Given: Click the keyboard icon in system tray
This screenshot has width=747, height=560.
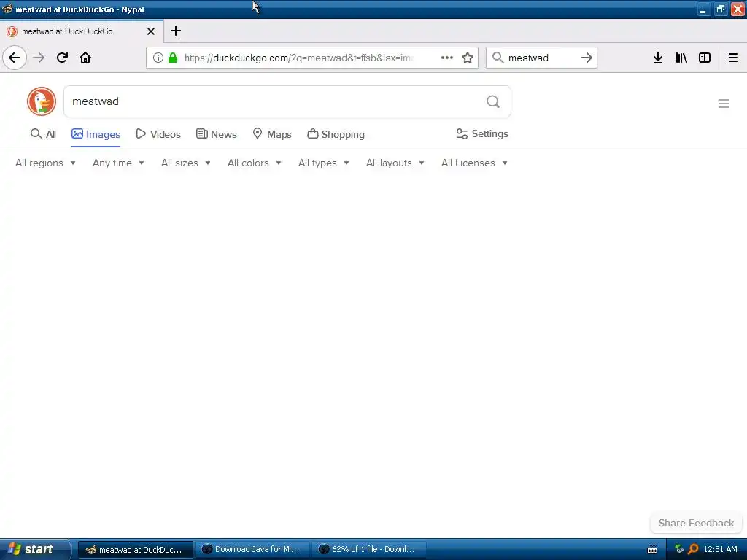Looking at the screenshot, I should pyautogui.click(x=652, y=550).
